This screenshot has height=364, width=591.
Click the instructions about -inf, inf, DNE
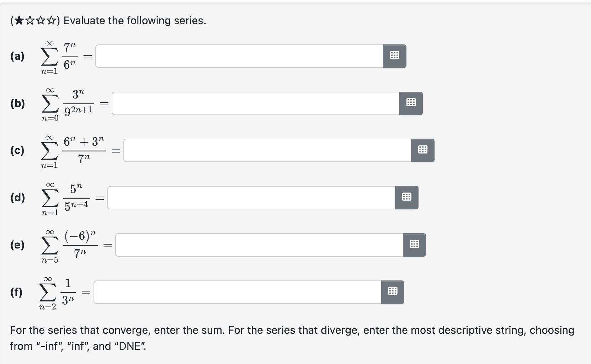[x=292, y=338]
